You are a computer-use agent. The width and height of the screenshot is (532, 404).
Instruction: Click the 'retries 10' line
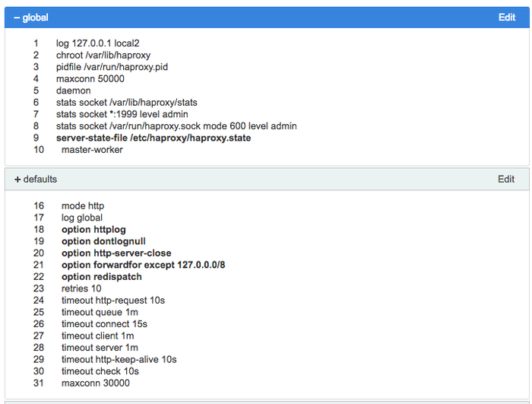pos(81,288)
